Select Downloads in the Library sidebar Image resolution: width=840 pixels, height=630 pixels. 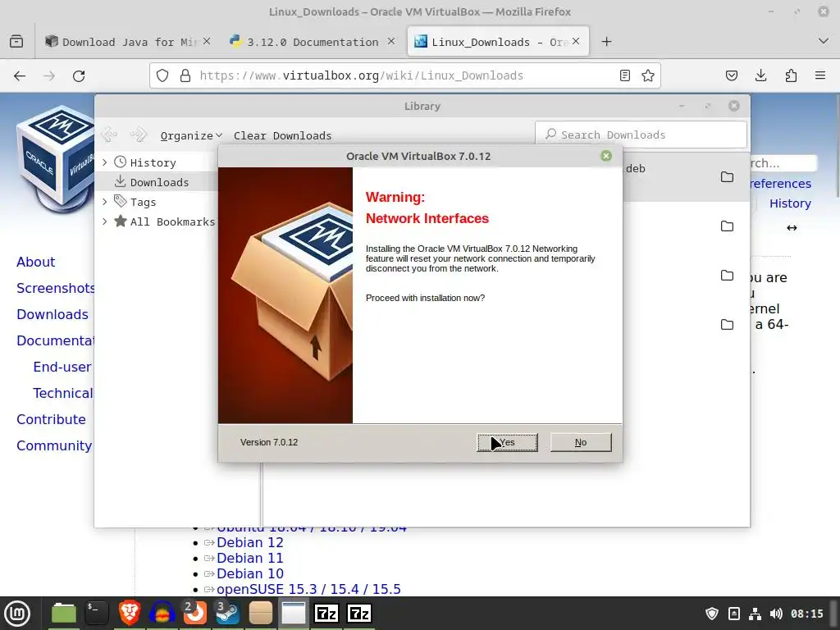coord(159,182)
